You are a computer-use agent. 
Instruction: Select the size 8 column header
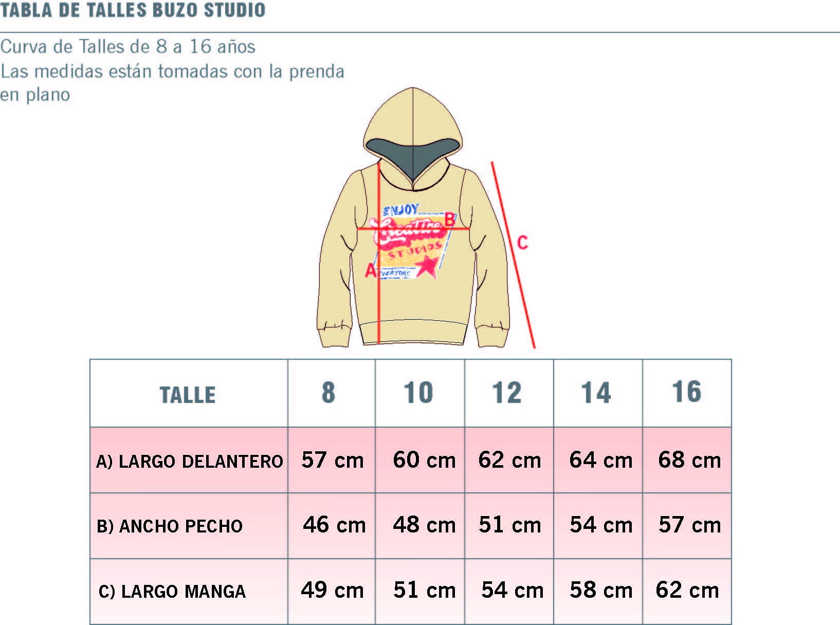coord(332,394)
